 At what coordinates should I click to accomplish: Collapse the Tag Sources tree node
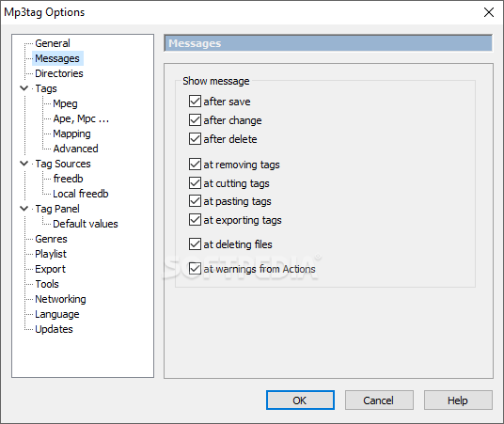pyautogui.click(x=24, y=164)
